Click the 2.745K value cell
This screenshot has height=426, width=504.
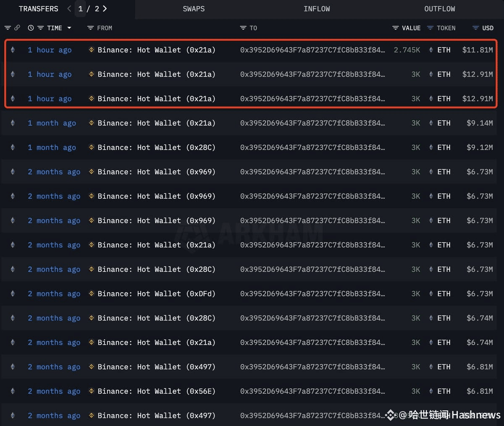coord(407,50)
